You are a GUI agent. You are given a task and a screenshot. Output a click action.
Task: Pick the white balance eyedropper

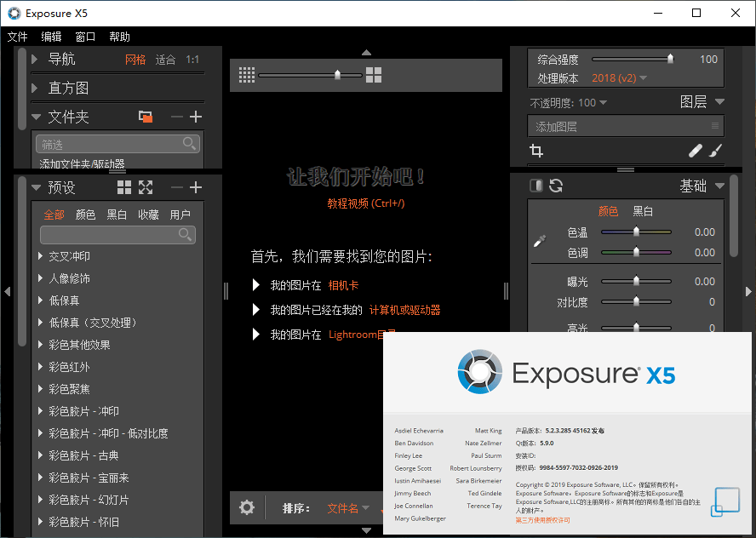pos(540,241)
